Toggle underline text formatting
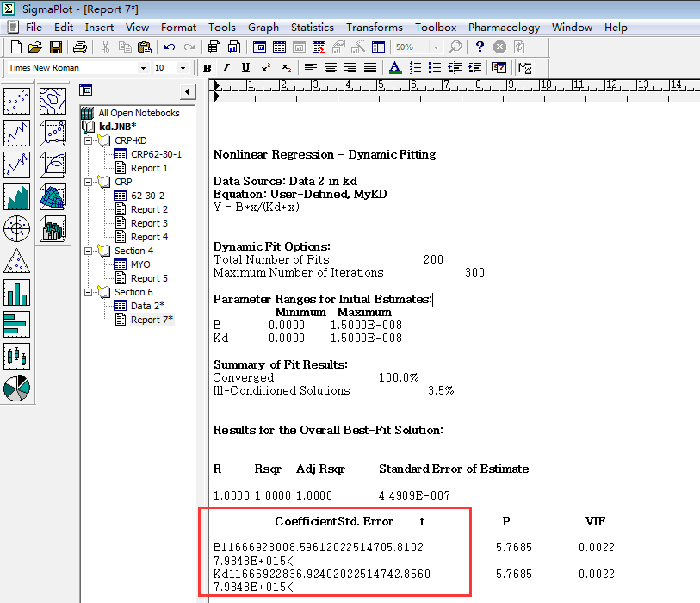Viewport: 700px width, 603px height. (x=245, y=68)
